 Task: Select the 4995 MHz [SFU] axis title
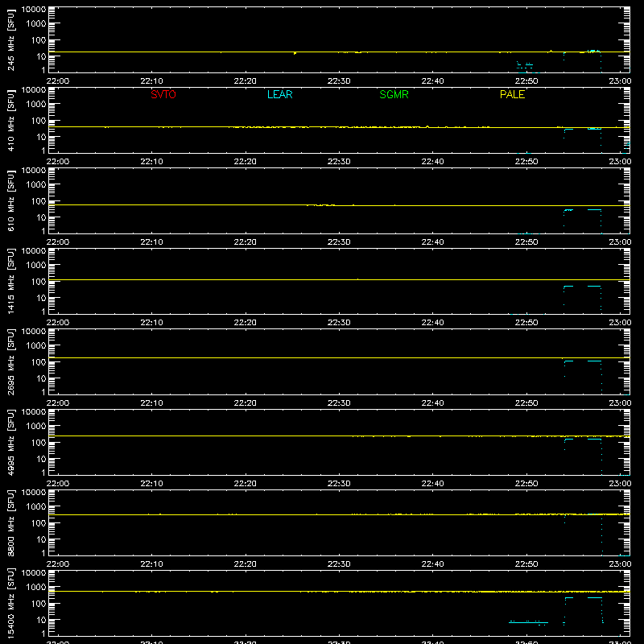[x=10, y=442]
